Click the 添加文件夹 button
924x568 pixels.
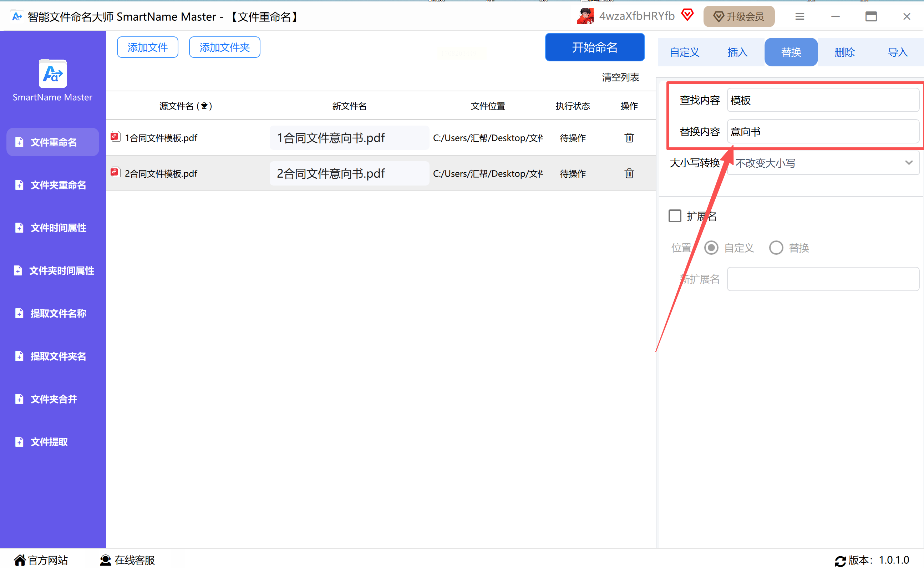tap(224, 47)
